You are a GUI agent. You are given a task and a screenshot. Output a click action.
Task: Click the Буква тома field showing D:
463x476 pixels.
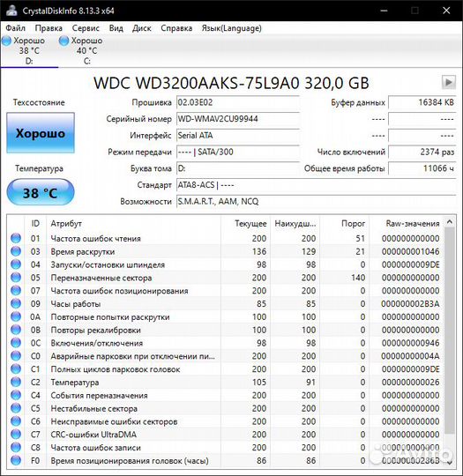click(238, 168)
